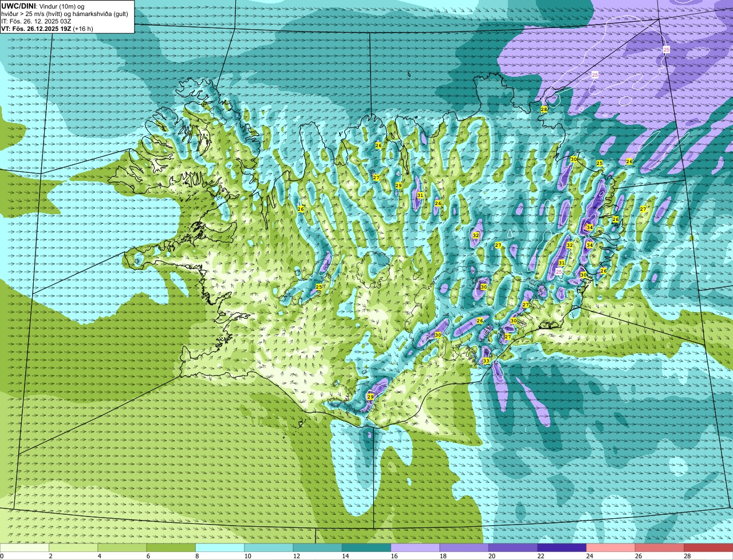The width and height of the screenshot is (733, 560).
Task: Click the legend swatch between 22 and 24
Action: (x=562, y=548)
